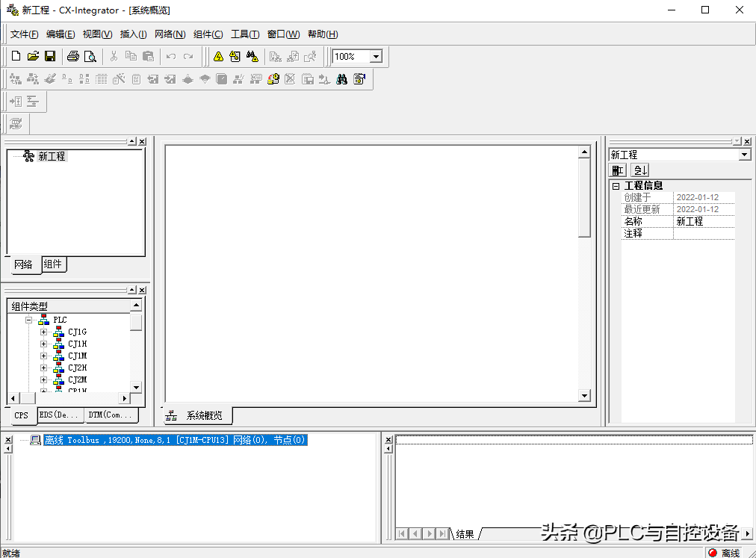Click the New project icon
Screen dimensions: 756x558
click(x=16, y=57)
